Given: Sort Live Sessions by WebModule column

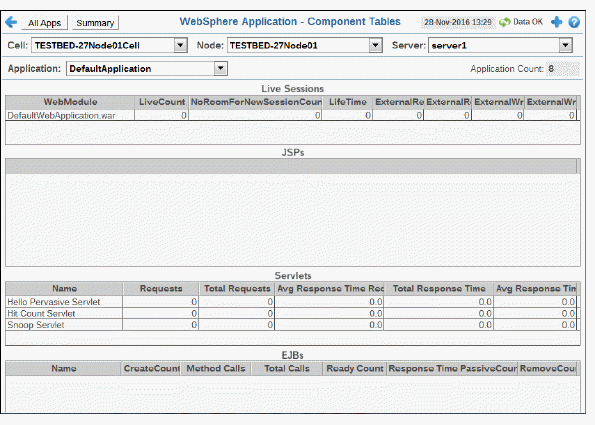Looking at the screenshot, I should click(x=70, y=102).
